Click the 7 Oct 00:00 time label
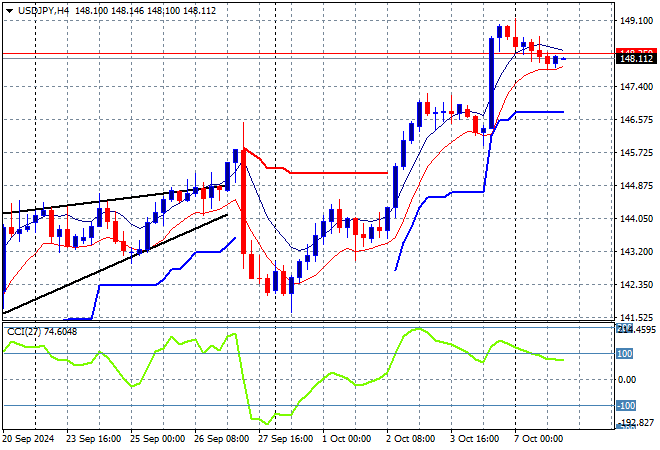 538,439
